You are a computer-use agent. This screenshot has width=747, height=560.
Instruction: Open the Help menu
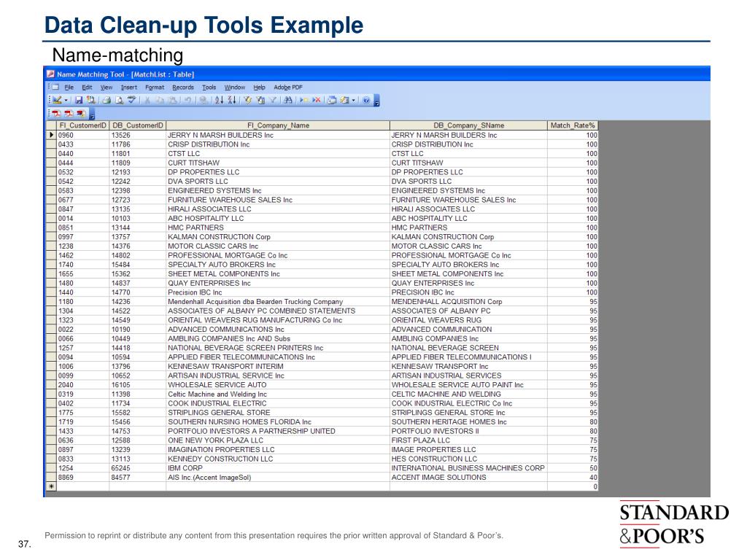(259, 87)
